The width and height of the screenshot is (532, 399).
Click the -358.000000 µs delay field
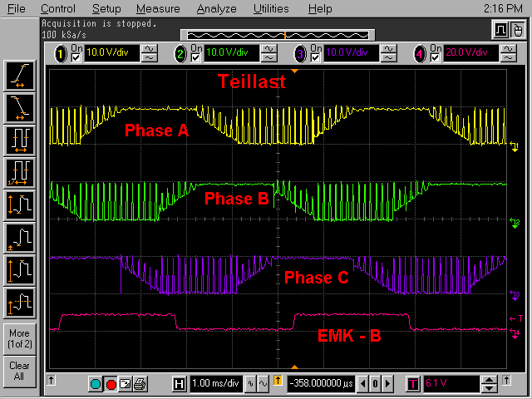click(322, 384)
